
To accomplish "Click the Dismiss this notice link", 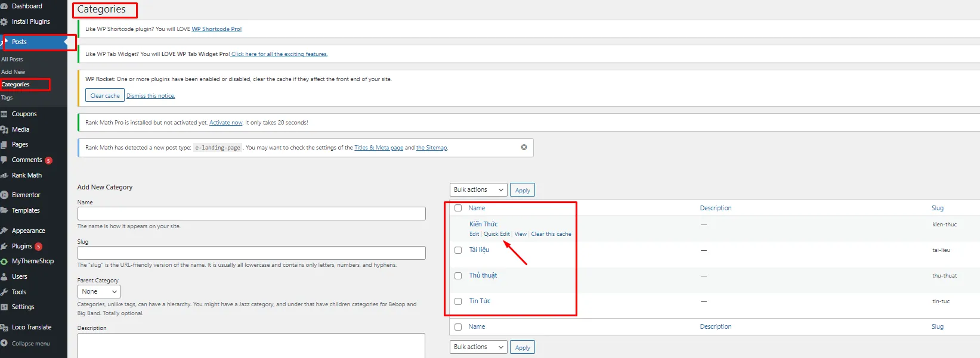I will point(151,96).
